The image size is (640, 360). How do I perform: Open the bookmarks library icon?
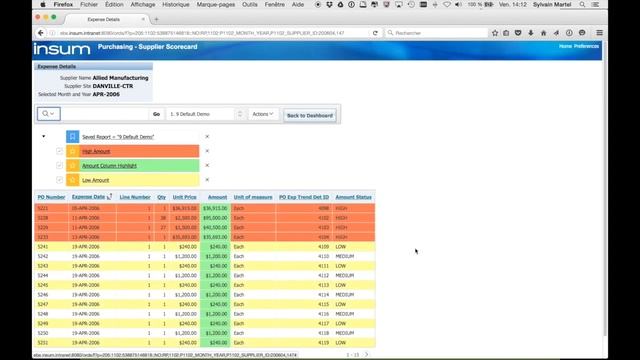tap(506, 33)
